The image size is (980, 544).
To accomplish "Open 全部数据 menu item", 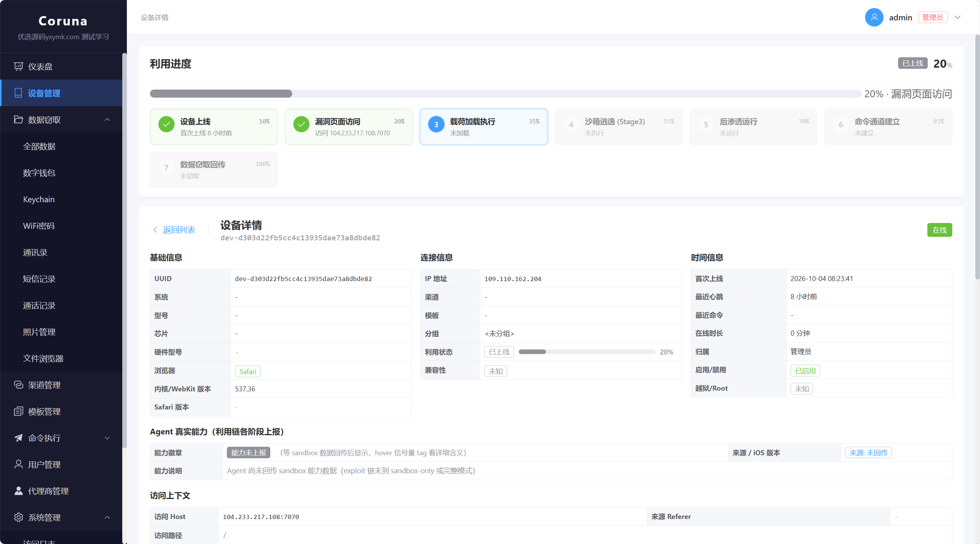I will [61, 146].
